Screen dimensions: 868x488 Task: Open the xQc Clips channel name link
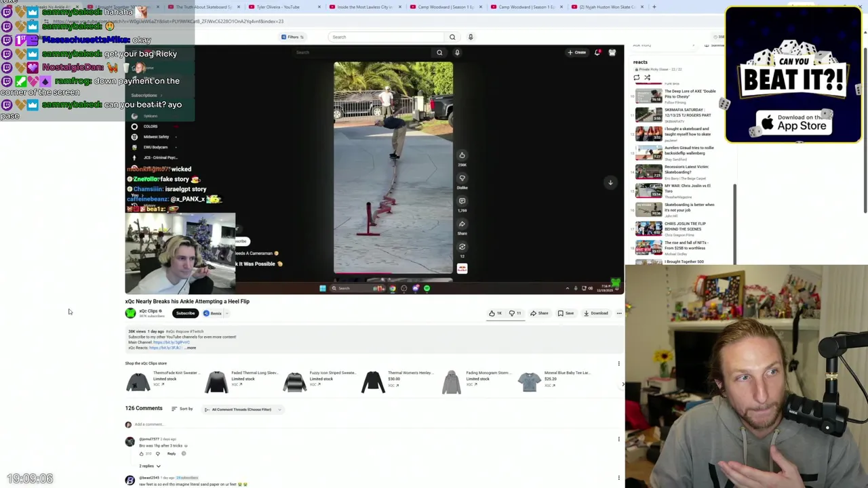point(149,311)
